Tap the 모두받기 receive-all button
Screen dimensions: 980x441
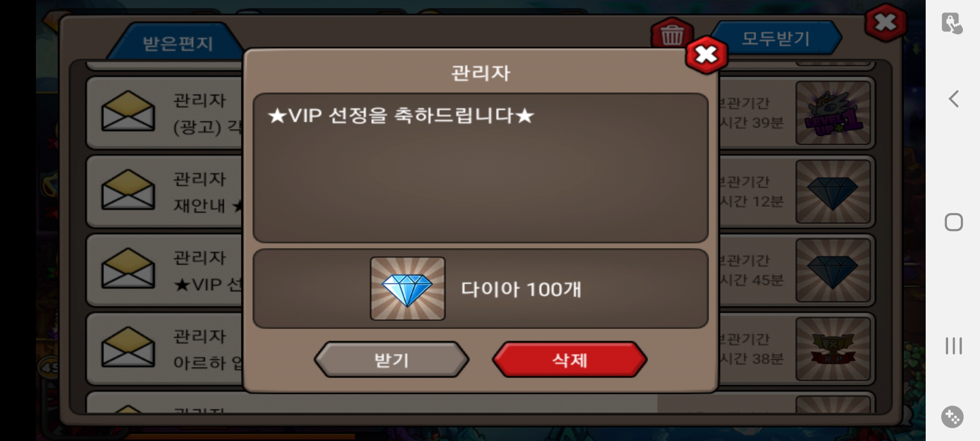[x=776, y=38]
